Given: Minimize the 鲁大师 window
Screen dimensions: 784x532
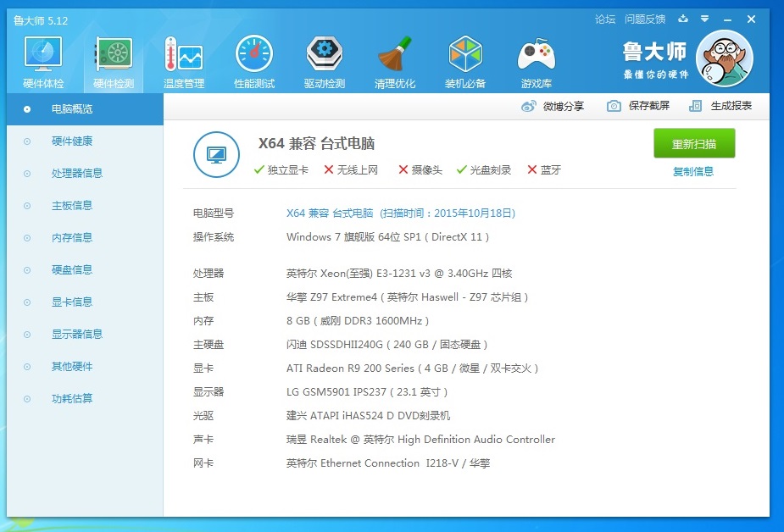Looking at the screenshot, I should click(727, 19).
